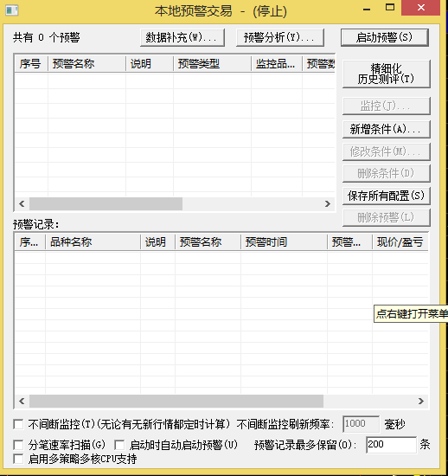Click right scroll arrow of the 预警记录 table
The height and width of the screenshot is (476, 448).
click(x=421, y=401)
